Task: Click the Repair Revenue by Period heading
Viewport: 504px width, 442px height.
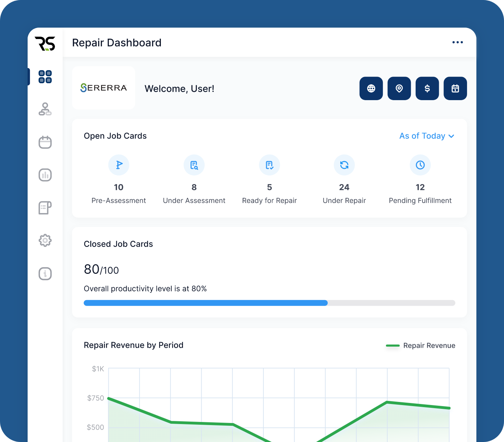Action: 134,345
